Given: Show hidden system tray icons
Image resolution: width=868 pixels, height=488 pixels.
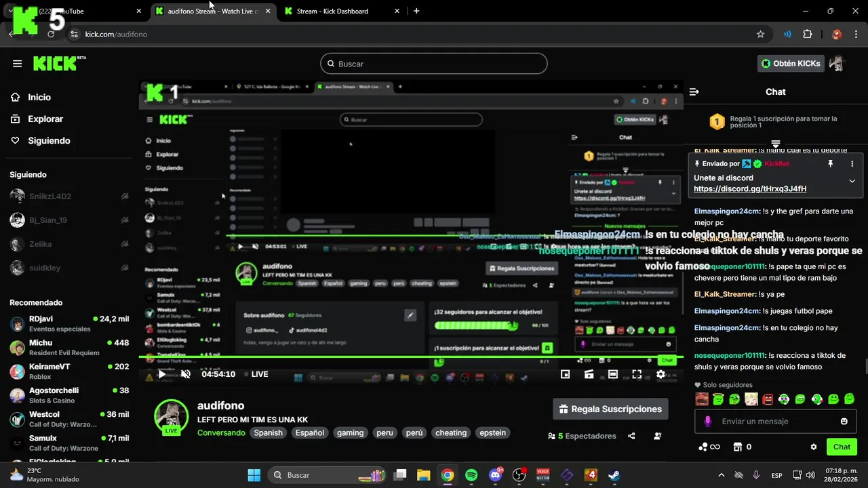Looking at the screenshot, I should point(721,475).
